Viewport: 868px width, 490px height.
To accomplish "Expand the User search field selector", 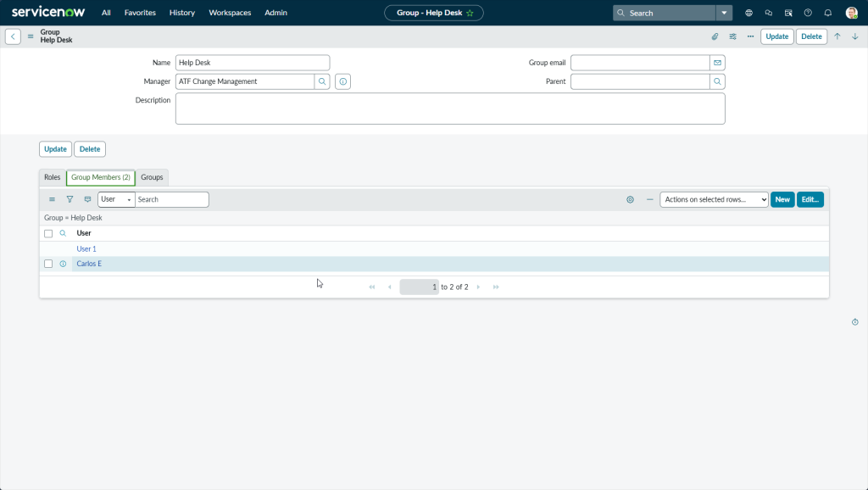I will coord(116,199).
